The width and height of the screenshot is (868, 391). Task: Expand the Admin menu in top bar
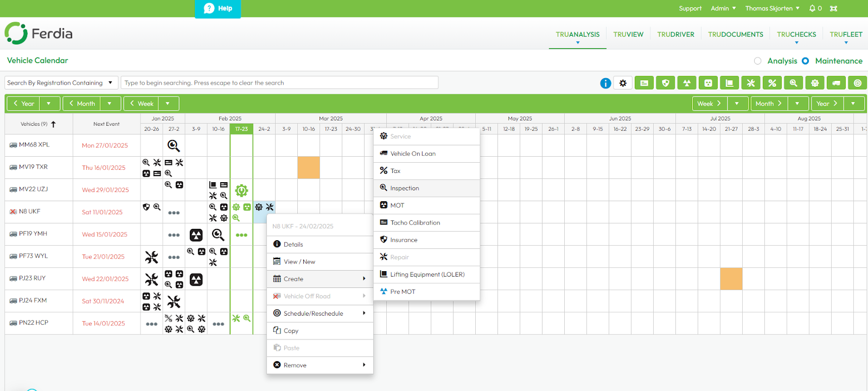click(x=724, y=8)
